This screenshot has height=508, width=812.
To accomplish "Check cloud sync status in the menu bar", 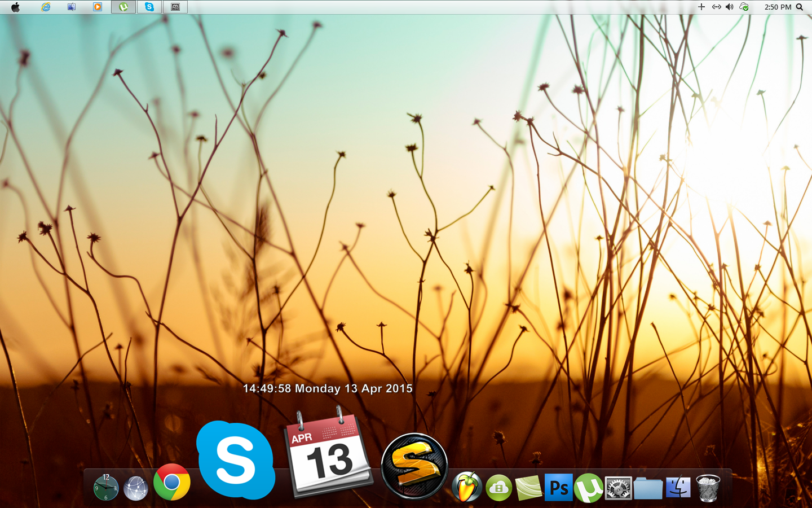I will [x=744, y=7].
